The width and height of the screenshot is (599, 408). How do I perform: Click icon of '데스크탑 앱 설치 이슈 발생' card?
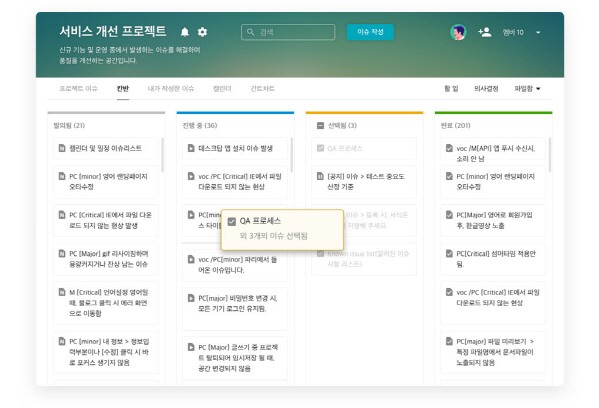click(x=191, y=148)
